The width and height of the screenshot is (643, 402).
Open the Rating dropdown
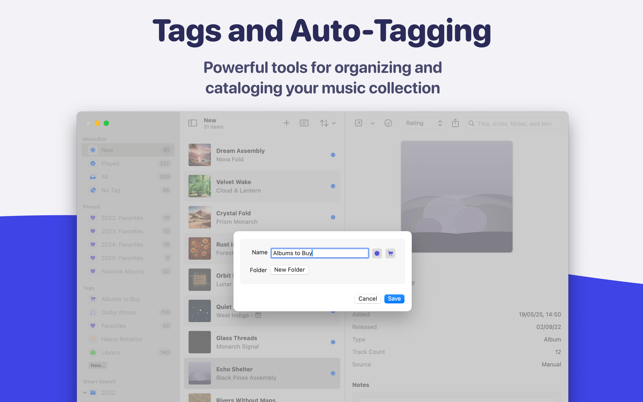pyautogui.click(x=424, y=123)
